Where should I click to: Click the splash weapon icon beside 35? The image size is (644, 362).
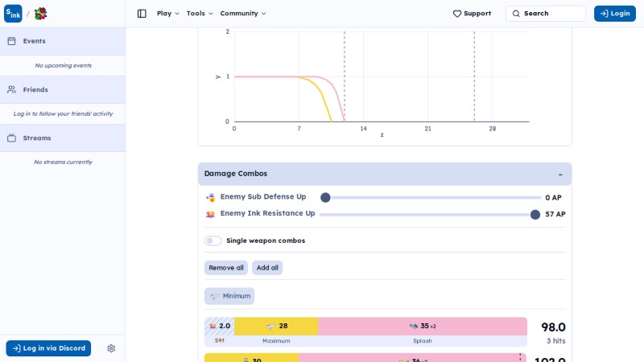(x=414, y=327)
